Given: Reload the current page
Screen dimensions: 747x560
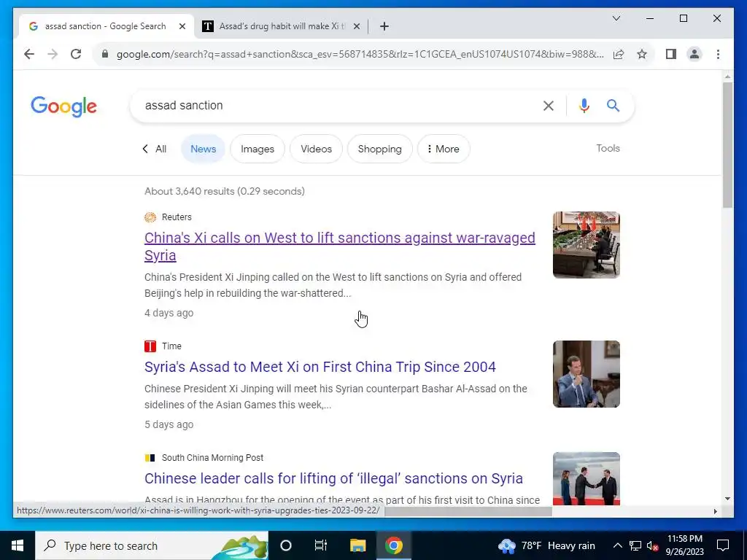Looking at the screenshot, I should pyautogui.click(x=76, y=54).
